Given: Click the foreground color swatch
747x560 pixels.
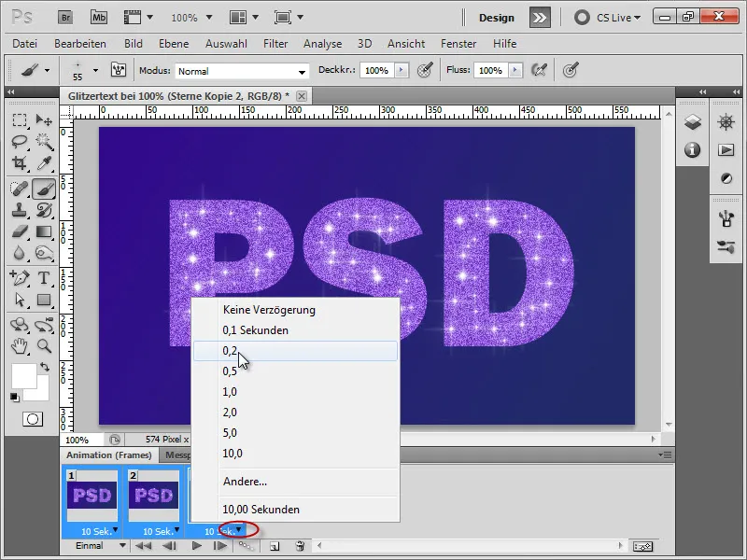Looking at the screenshot, I should (24, 376).
